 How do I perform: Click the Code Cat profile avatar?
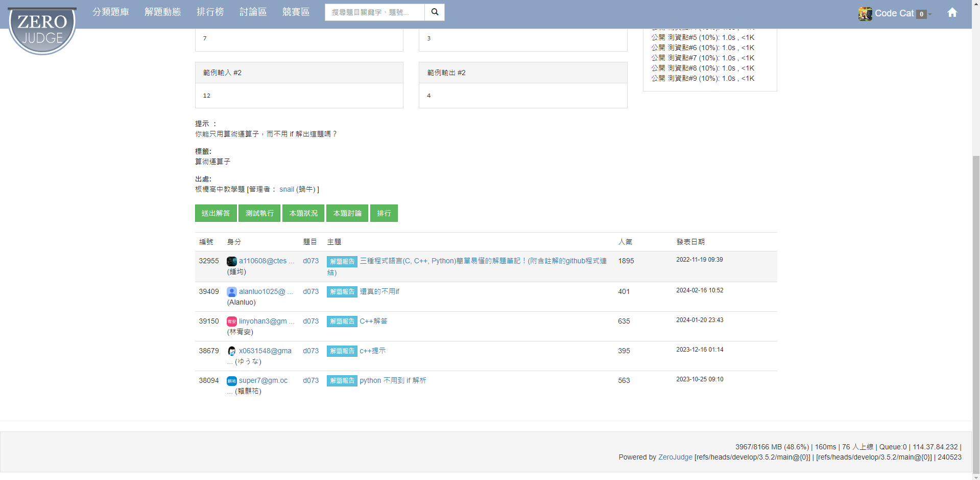tap(865, 14)
